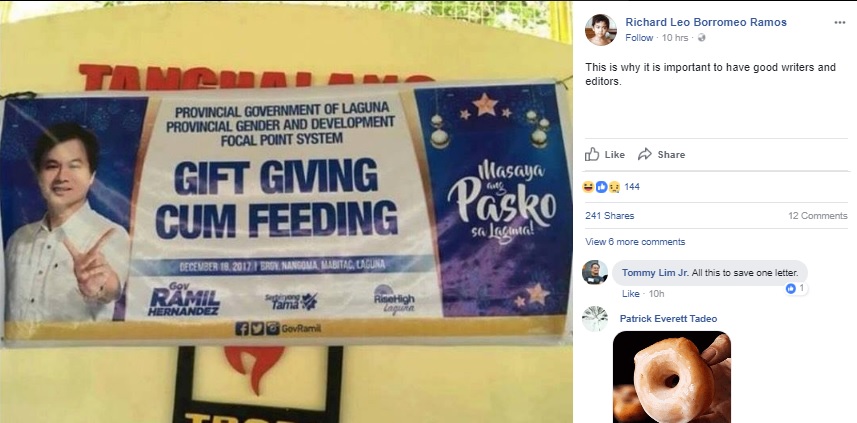Click the like badge on Tommy's comment
This screenshot has height=423, width=857.
tap(796, 288)
